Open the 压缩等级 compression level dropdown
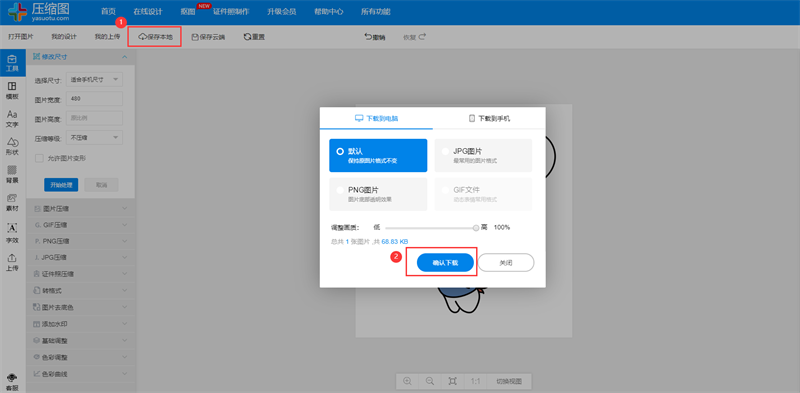The image size is (800, 393). tap(94, 137)
